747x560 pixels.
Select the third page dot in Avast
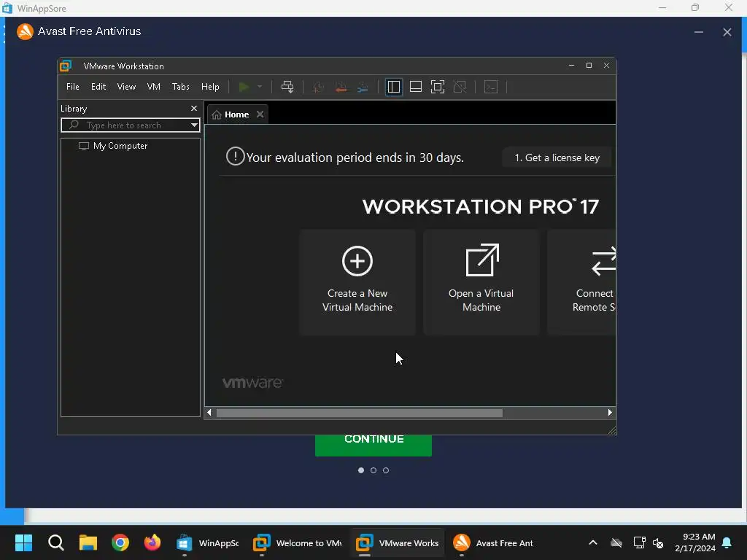coord(386,470)
